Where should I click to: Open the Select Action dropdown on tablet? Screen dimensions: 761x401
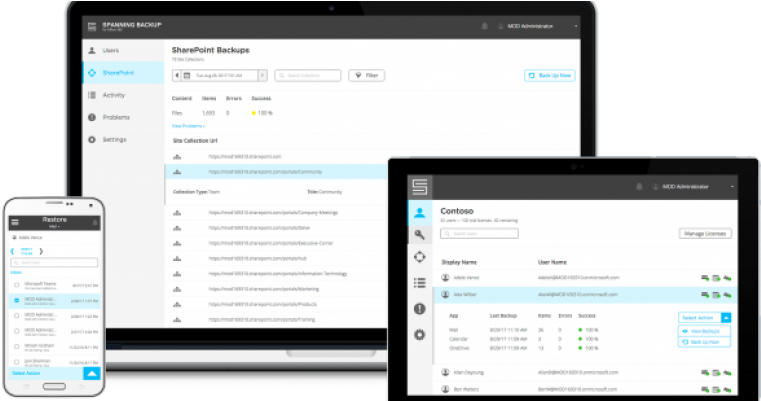tap(704, 318)
